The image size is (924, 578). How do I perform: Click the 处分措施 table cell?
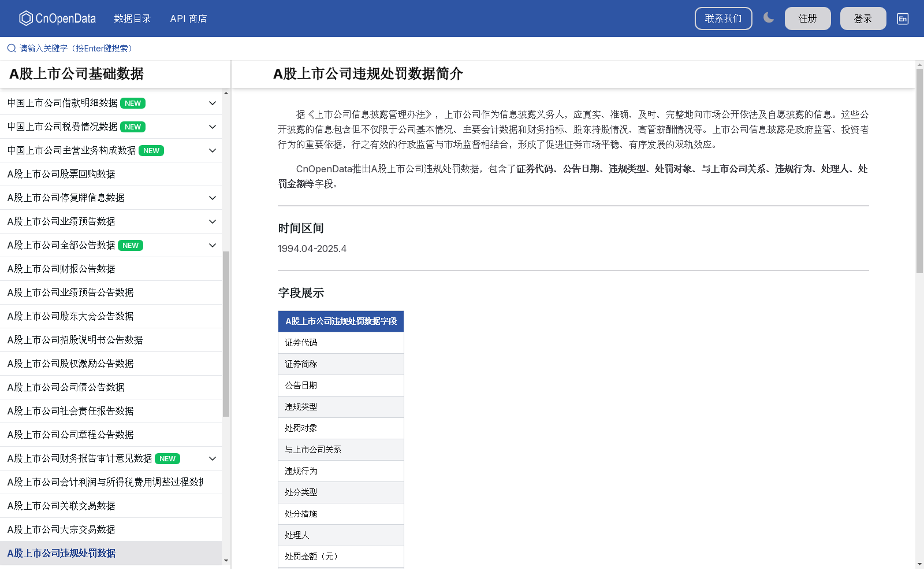point(341,514)
